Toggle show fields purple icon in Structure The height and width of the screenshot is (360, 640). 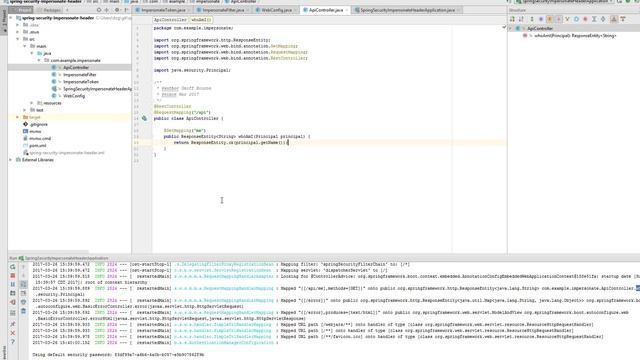point(541,19)
